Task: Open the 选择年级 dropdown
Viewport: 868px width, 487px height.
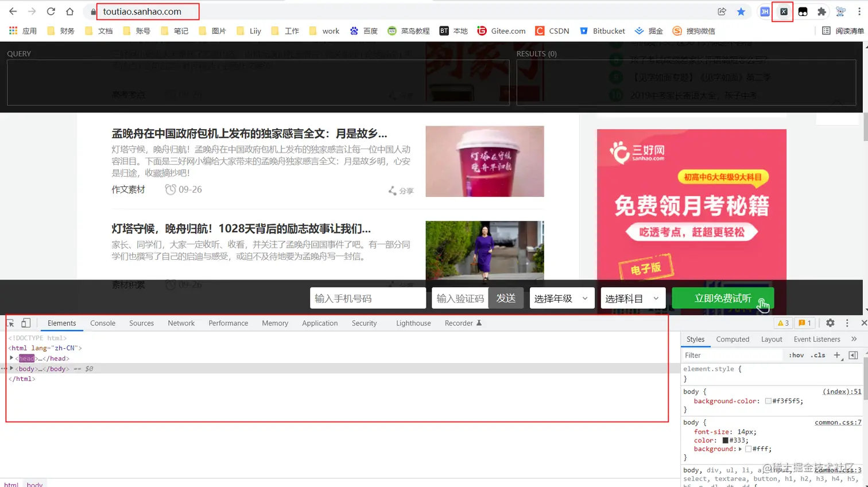Action: tap(562, 298)
